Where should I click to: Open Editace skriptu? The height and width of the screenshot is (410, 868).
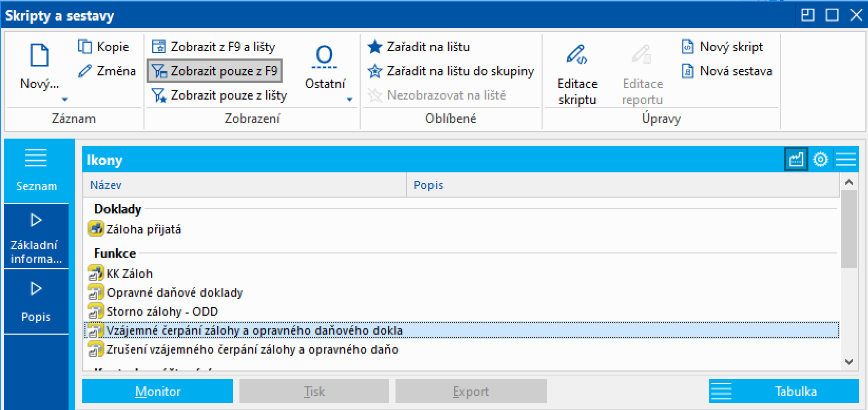(577, 74)
